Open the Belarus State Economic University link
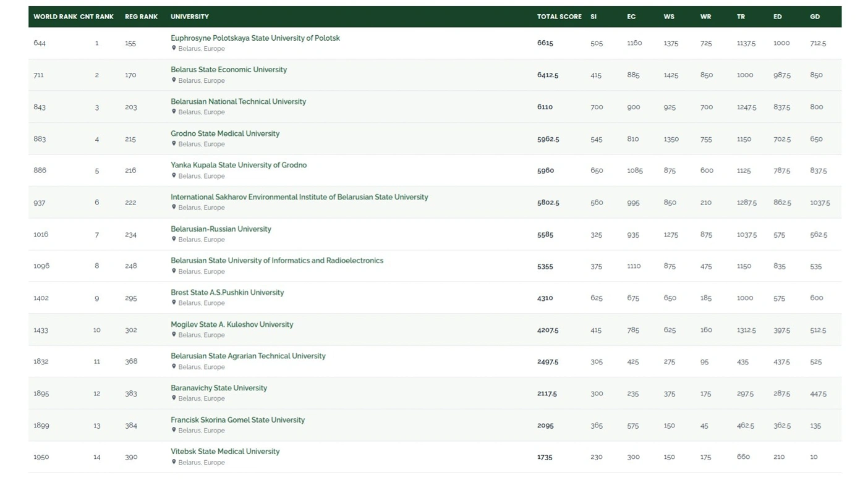This screenshot has height=488, width=868. (229, 70)
